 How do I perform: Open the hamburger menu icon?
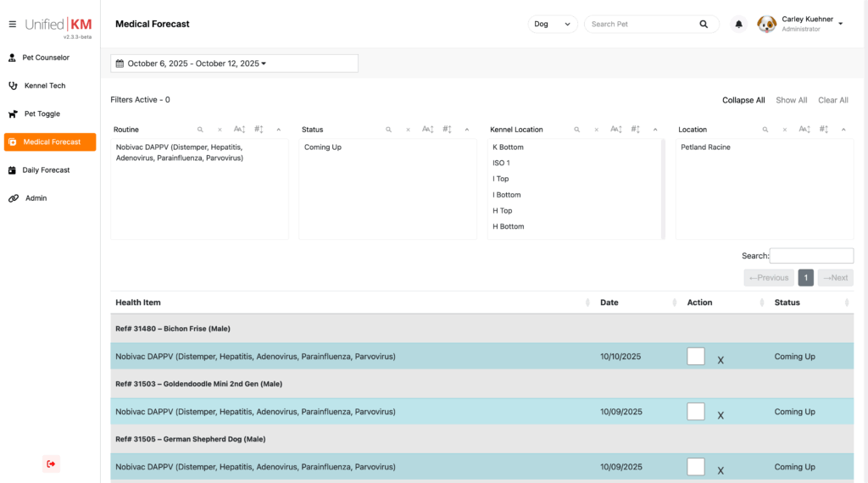click(x=12, y=25)
